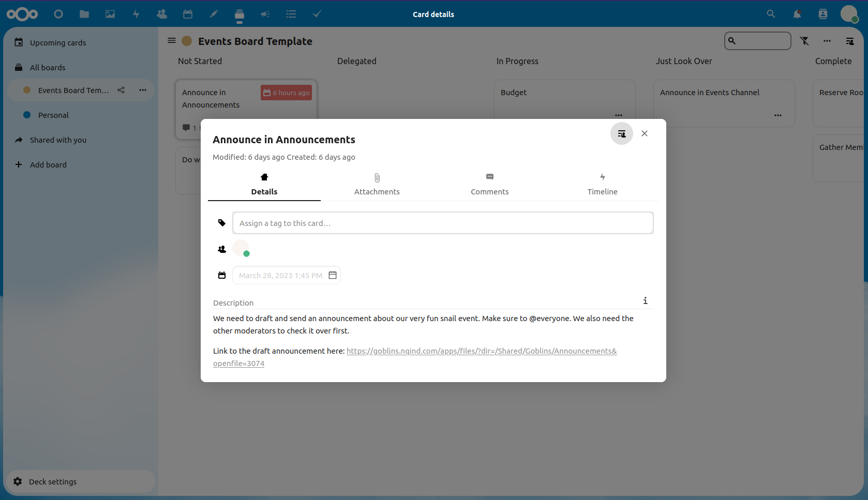This screenshot has height=500, width=868.
Task: Clear the board filter with the funnel icon
Action: (x=805, y=41)
